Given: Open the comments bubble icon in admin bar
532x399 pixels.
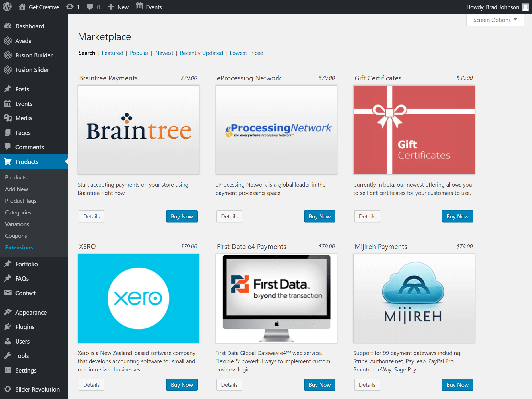Looking at the screenshot, I should (x=90, y=7).
